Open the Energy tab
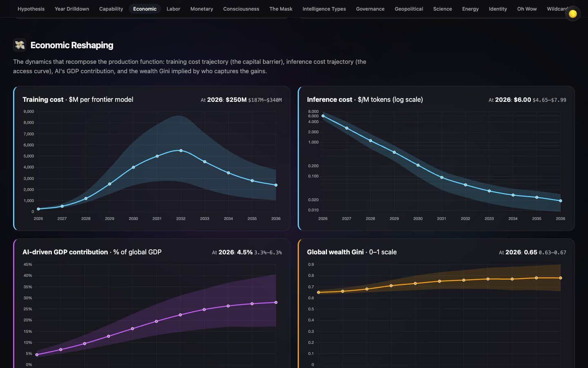This screenshot has height=368, width=588. pos(470,9)
